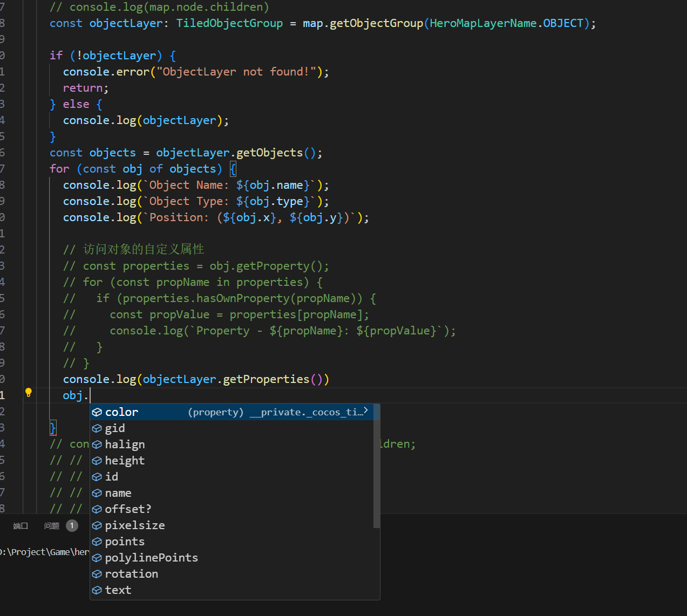Click the property cube icon beside halign
Viewport: 687px width, 616px height.
[97, 444]
